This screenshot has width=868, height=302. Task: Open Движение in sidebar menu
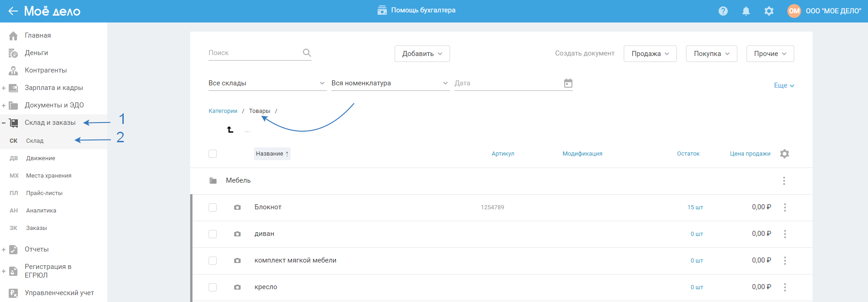[40, 158]
